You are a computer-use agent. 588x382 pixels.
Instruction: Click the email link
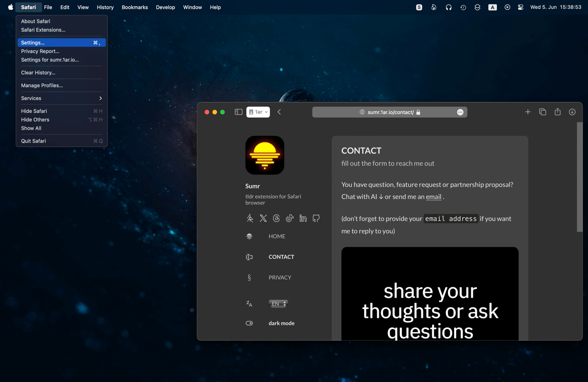point(434,197)
